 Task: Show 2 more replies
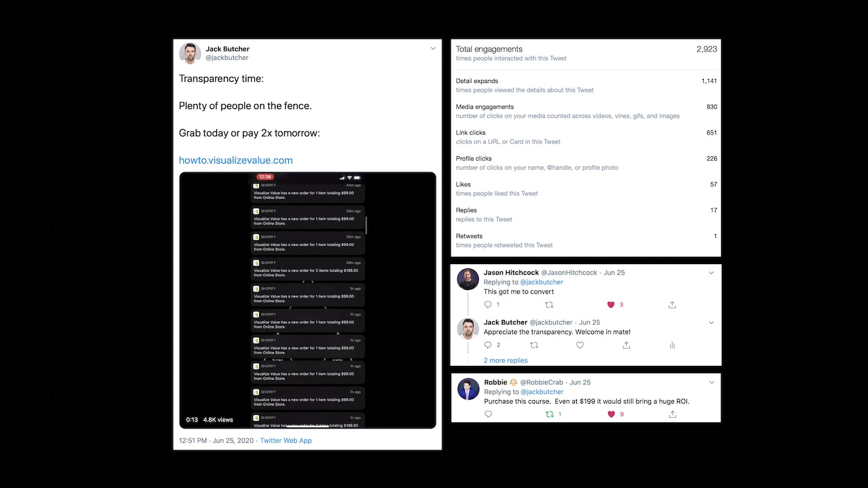pos(505,360)
